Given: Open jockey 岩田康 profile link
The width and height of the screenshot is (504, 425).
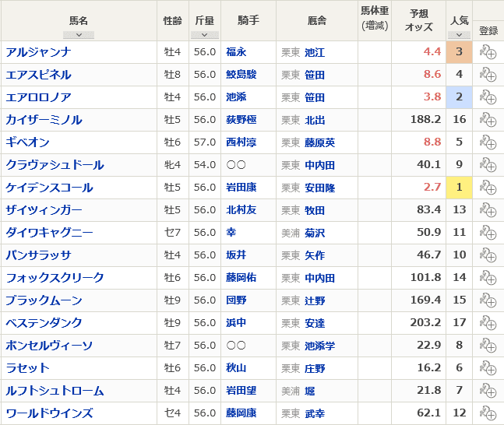Looking at the screenshot, I should click(241, 188).
